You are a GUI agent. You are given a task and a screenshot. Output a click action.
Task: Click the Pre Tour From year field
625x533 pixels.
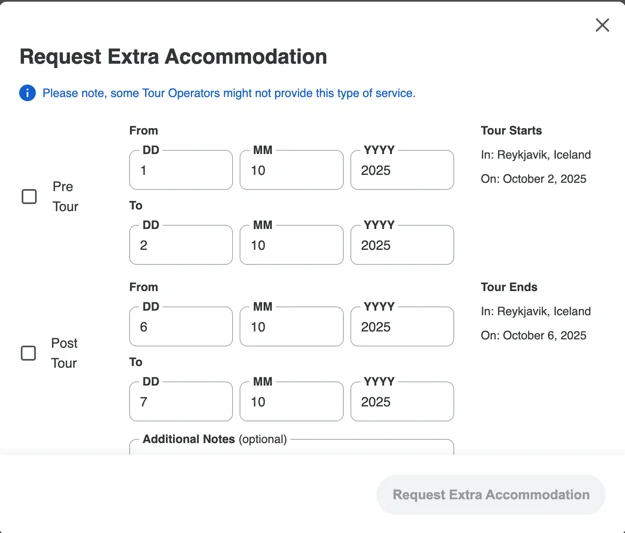point(402,170)
